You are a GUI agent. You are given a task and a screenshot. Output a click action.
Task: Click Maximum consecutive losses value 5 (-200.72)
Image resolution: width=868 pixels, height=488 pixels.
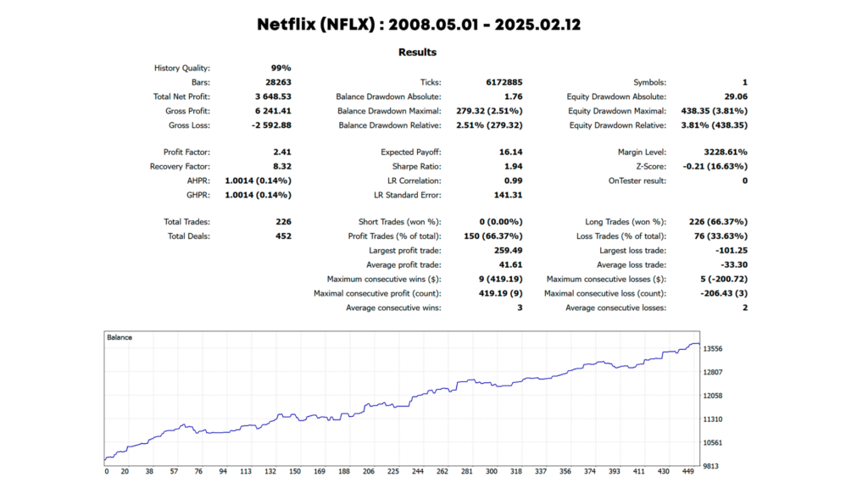(x=724, y=280)
